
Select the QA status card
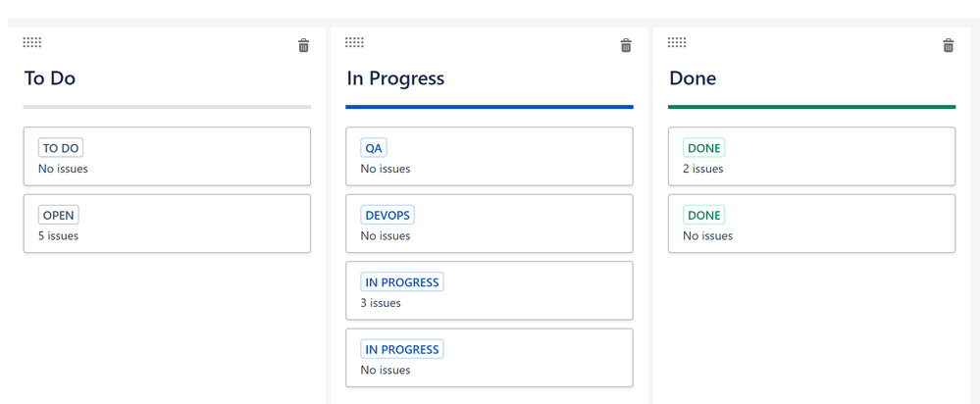point(490,156)
